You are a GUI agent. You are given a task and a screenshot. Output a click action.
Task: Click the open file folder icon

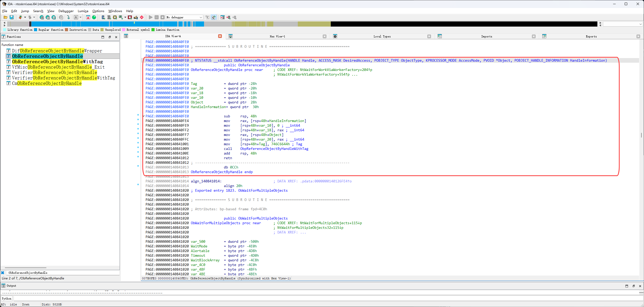tap(5, 17)
